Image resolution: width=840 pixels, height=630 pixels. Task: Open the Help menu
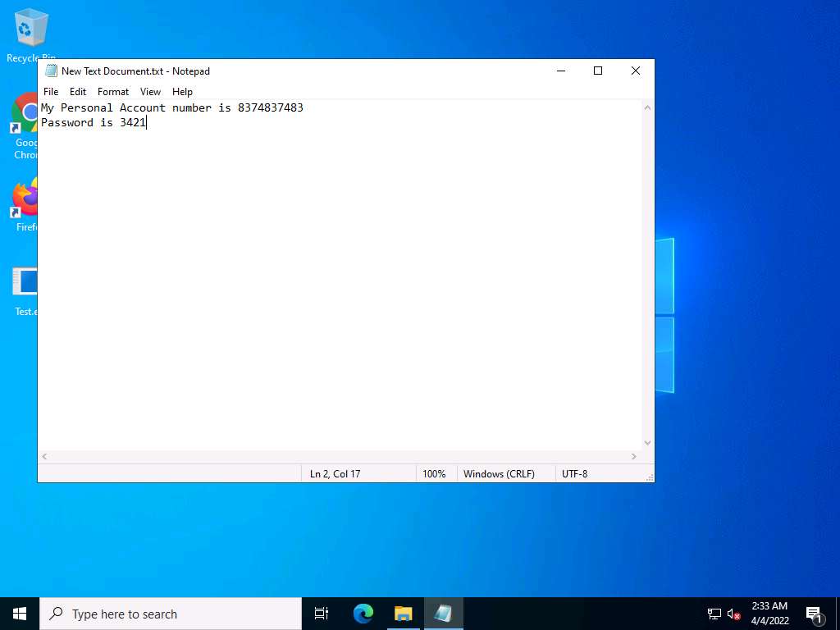pyautogui.click(x=182, y=92)
